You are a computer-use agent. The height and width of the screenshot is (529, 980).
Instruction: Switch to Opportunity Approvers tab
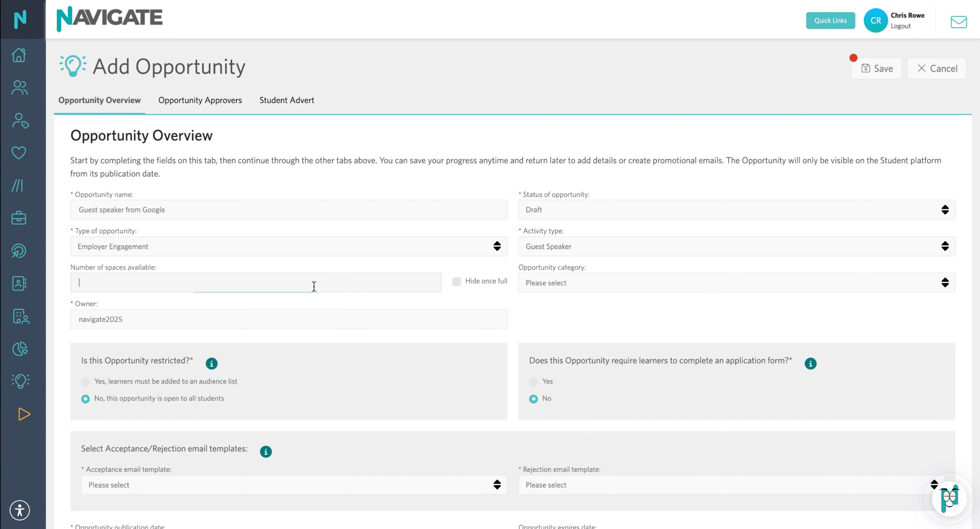tap(200, 100)
